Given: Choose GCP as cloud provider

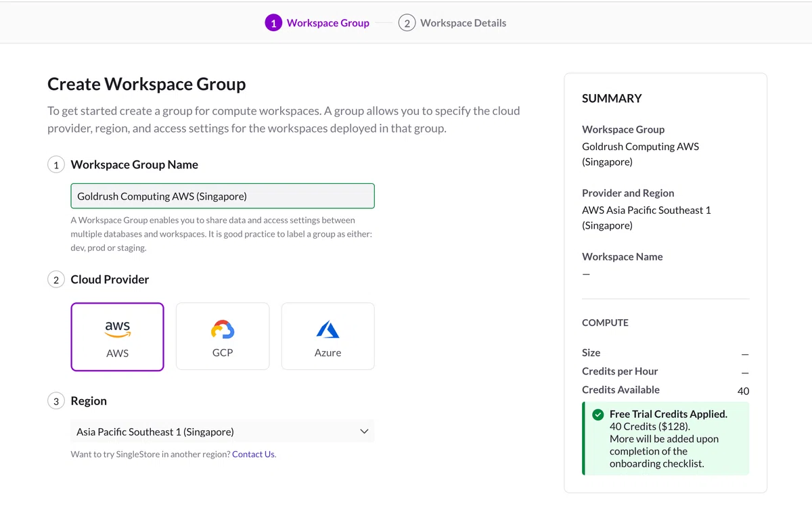Looking at the screenshot, I should 223,336.
